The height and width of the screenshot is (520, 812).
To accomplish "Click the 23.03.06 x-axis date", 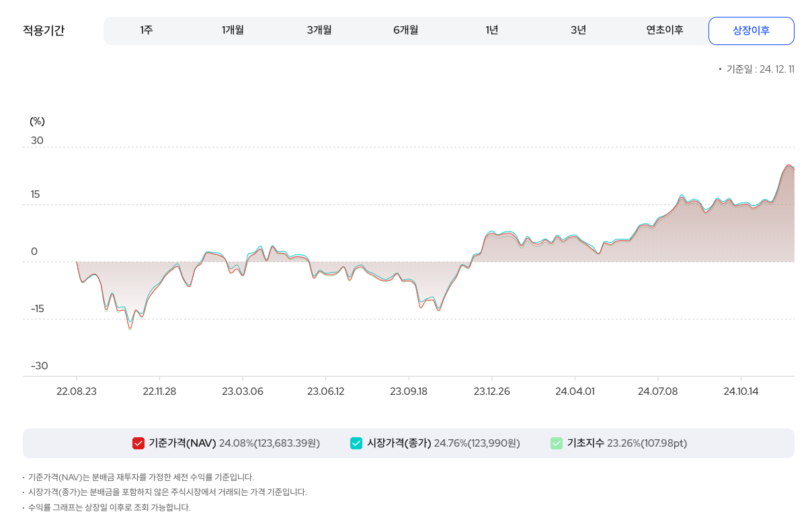I will click(x=243, y=392).
